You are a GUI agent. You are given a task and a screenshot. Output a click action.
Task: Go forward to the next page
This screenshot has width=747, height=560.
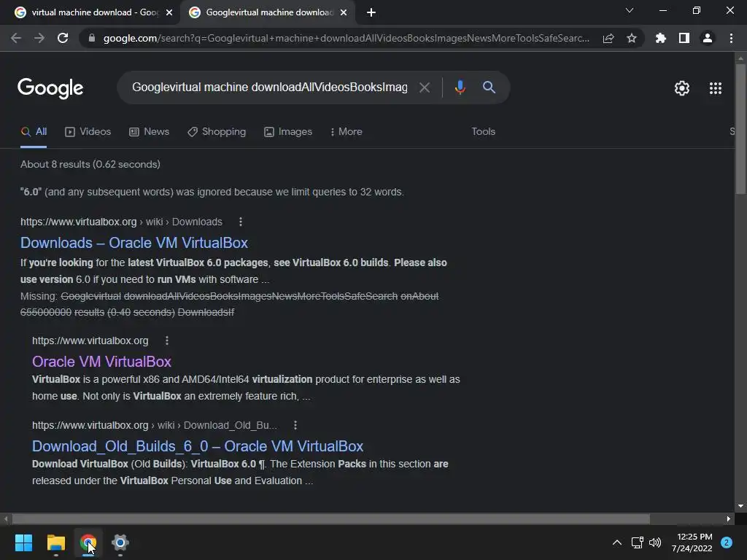pos(39,38)
